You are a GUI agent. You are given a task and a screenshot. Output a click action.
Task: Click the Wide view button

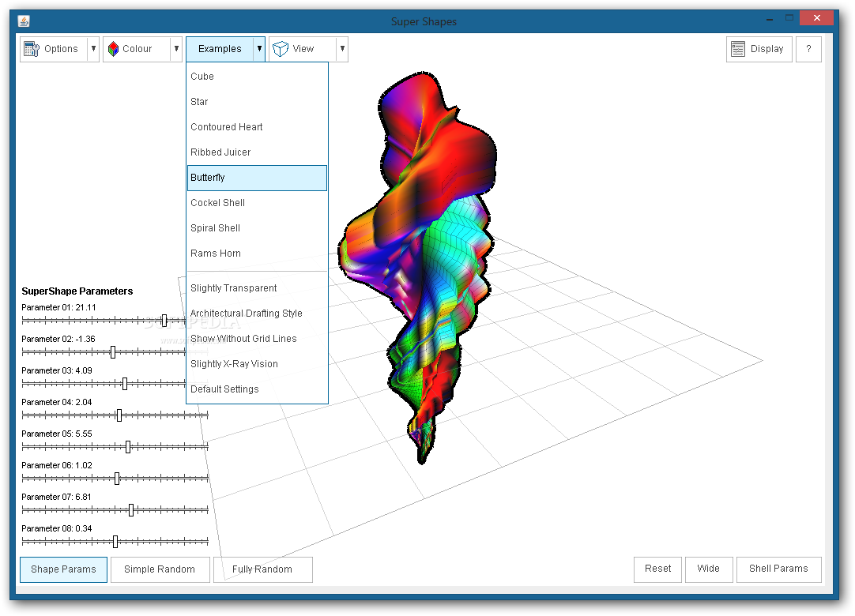708,569
